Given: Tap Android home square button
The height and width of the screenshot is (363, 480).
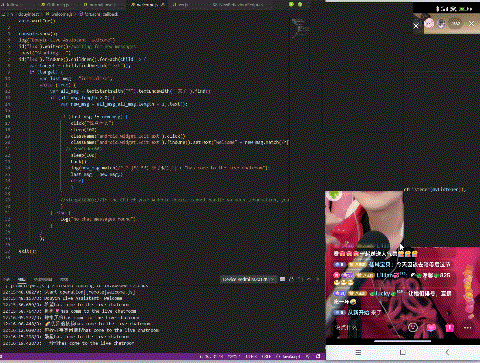Looking at the screenshot, I should click(x=403, y=352).
